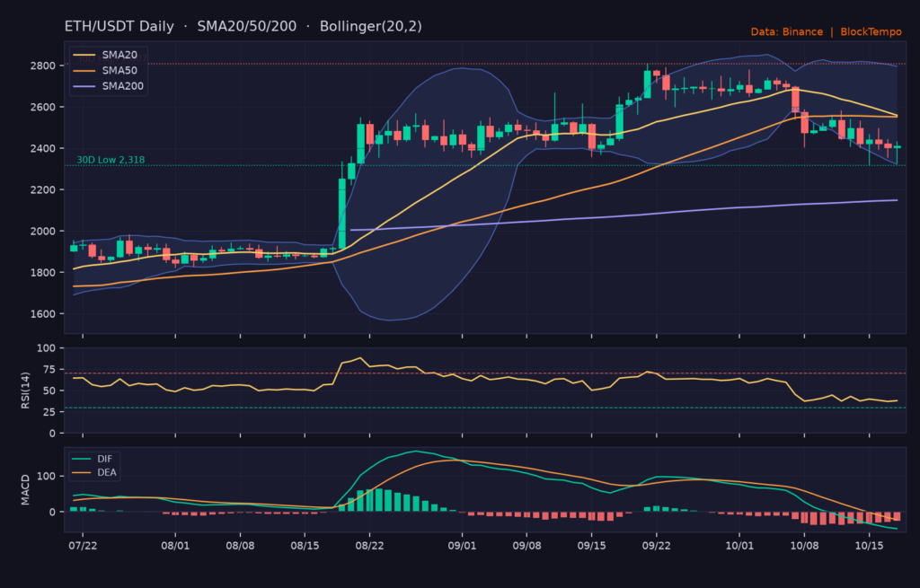The height and width of the screenshot is (588, 920).
Task: Click the 09/08 date label
Action: click(526, 546)
